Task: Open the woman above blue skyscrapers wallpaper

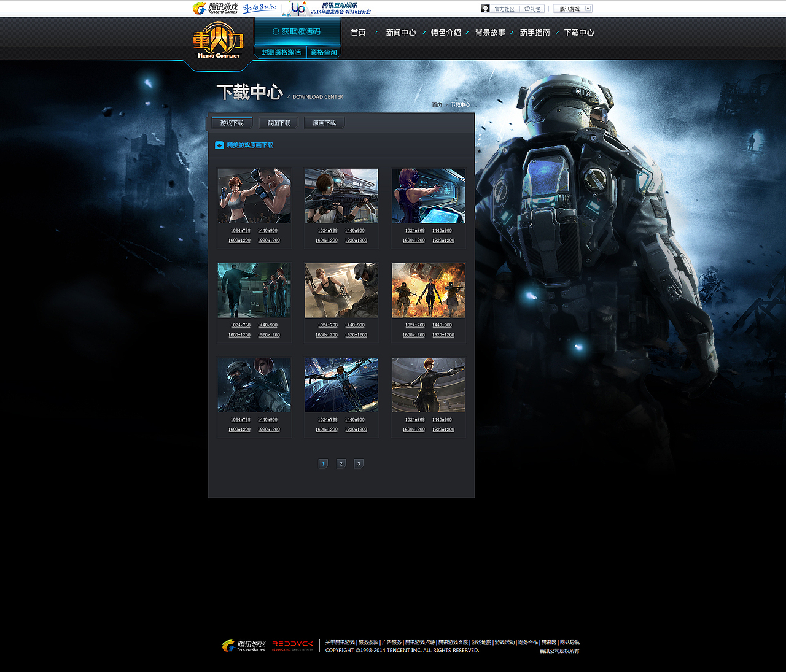Action: (341, 385)
